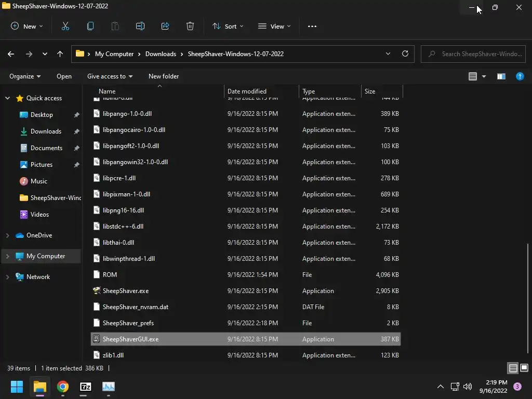532x399 pixels.
Task: Open Give access to dropdown
Action: pyautogui.click(x=110, y=76)
